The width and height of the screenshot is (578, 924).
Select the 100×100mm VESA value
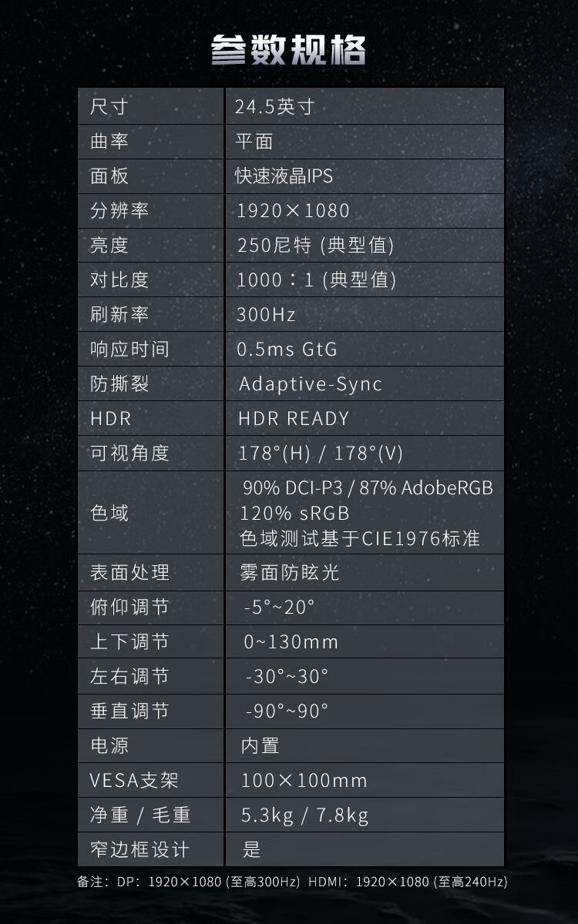pyautogui.click(x=304, y=780)
